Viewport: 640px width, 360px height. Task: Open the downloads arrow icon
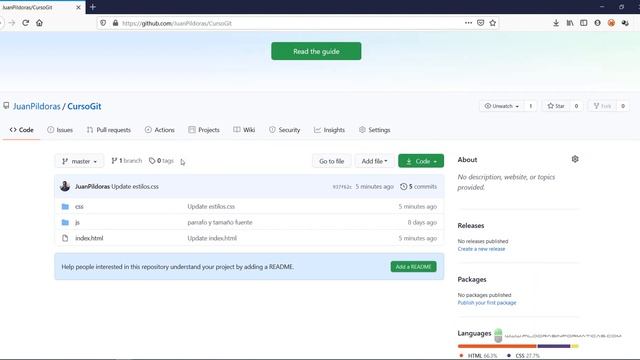556,23
